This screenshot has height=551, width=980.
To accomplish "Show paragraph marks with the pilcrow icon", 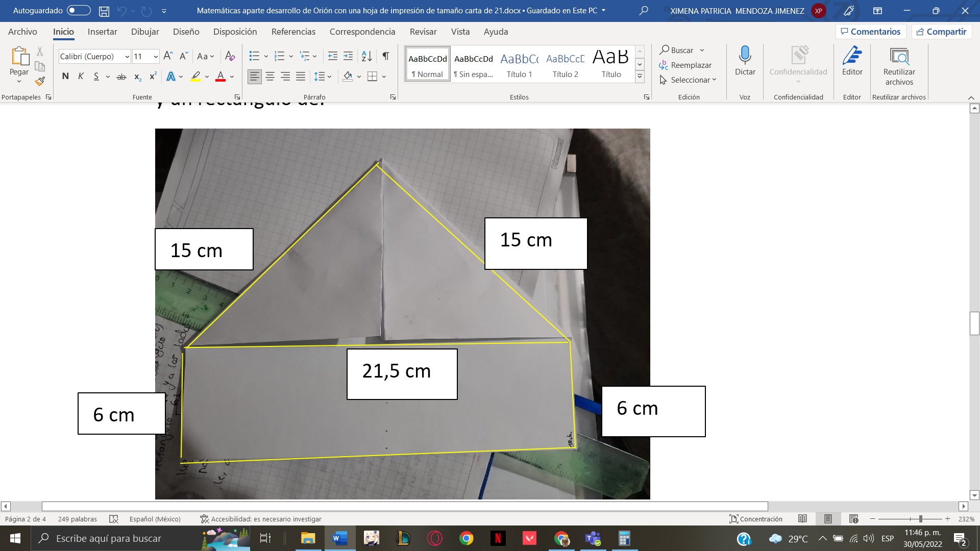I will coord(385,56).
